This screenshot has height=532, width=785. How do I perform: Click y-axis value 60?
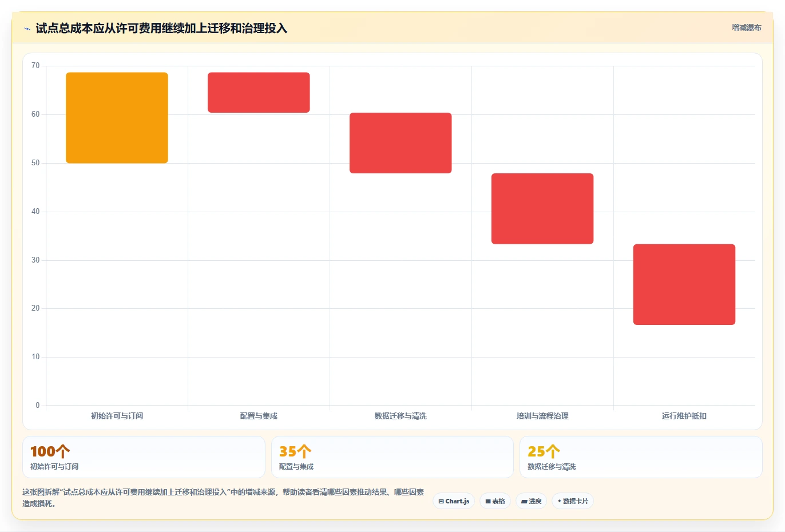(x=35, y=114)
